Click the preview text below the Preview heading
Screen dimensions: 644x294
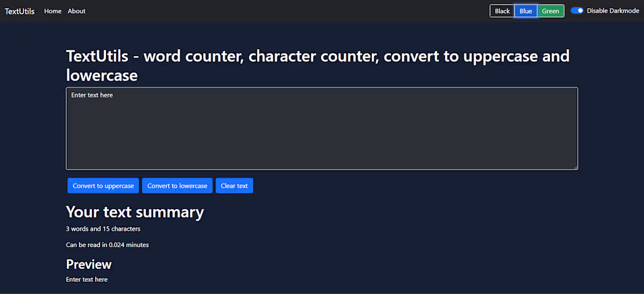pos(87,279)
